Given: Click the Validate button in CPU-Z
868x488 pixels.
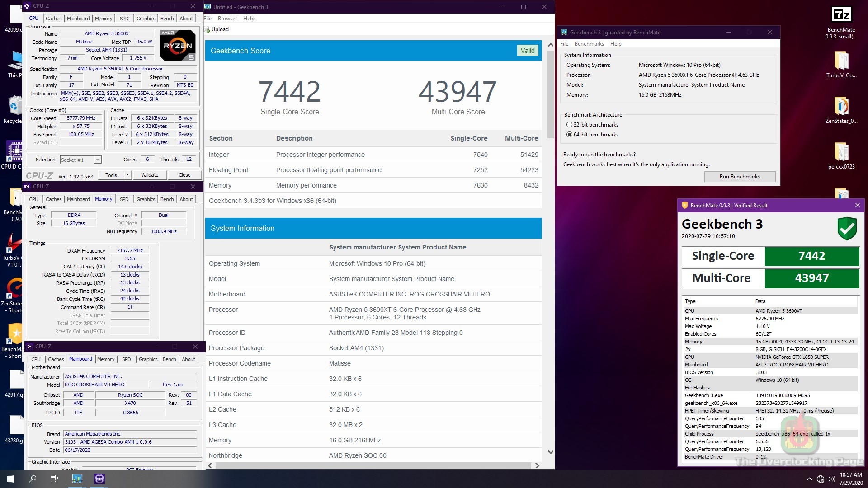Looking at the screenshot, I should point(150,175).
